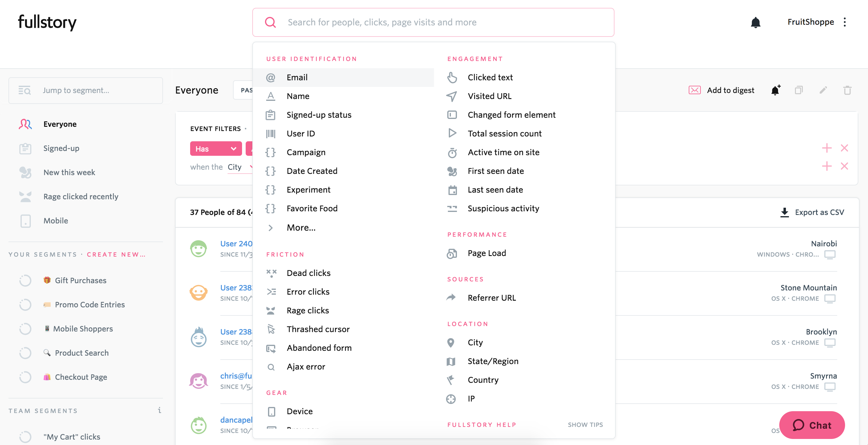Click CREATE NEW… segment link
The image size is (868, 445).
(x=116, y=255)
